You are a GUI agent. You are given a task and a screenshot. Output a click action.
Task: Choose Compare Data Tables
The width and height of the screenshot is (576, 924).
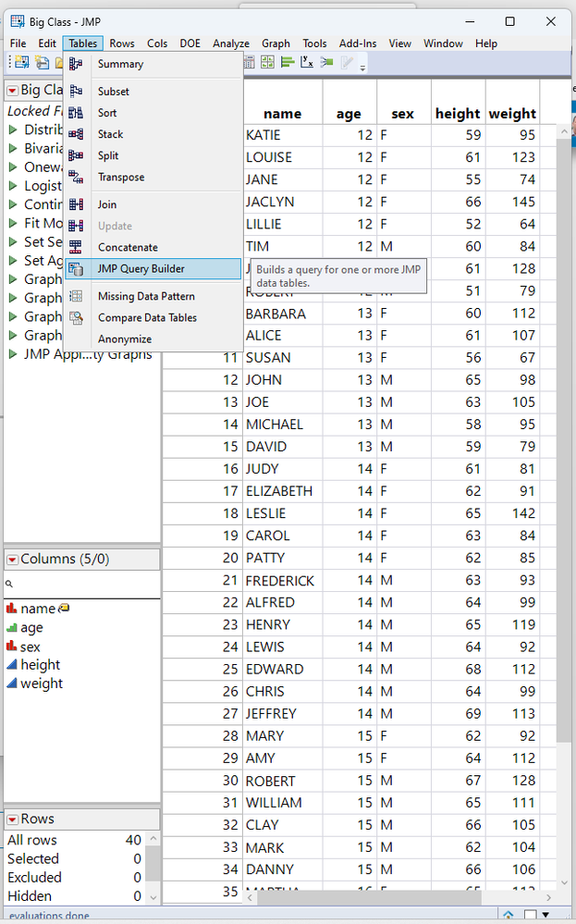pyautogui.click(x=153, y=317)
